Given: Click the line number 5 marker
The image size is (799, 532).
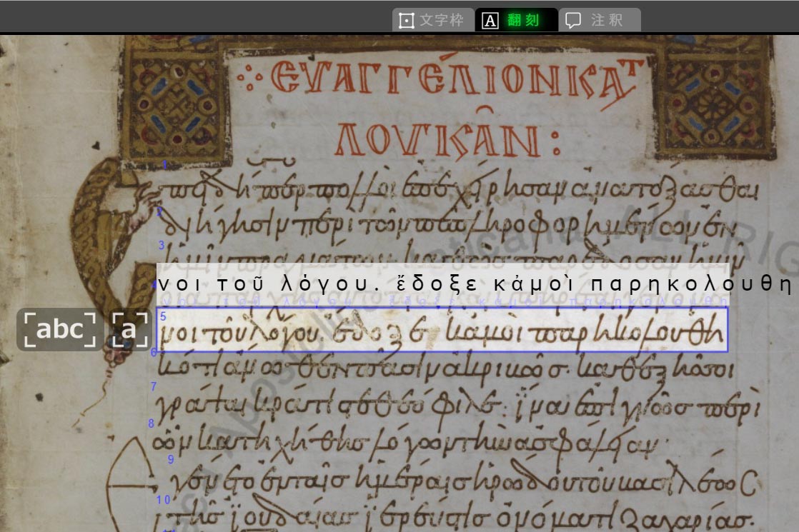Looking at the screenshot, I should pyautogui.click(x=163, y=316).
